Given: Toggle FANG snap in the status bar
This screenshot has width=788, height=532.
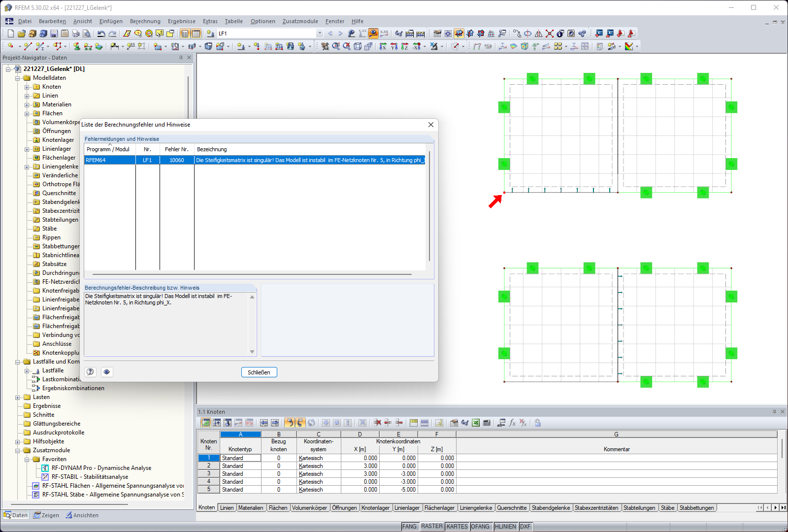Looking at the screenshot, I should (409, 527).
